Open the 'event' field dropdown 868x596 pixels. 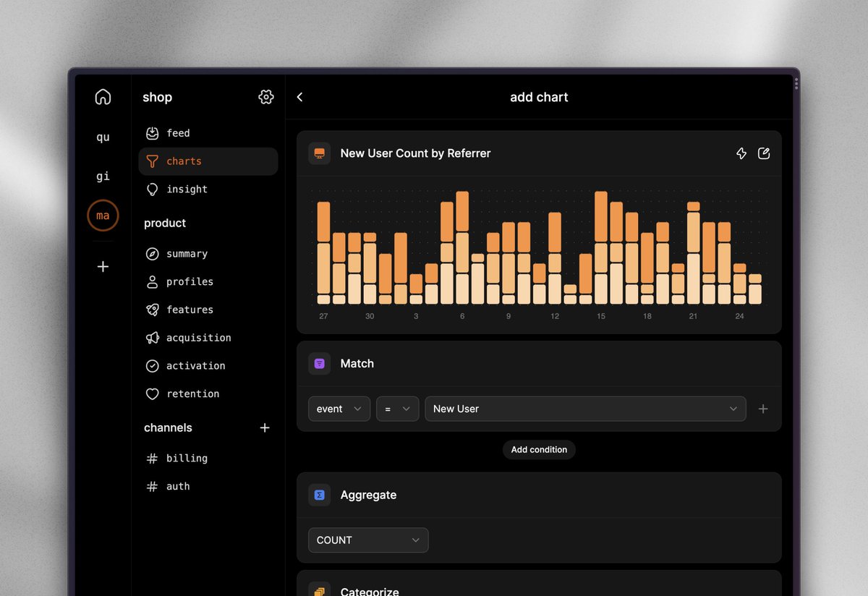click(339, 409)
